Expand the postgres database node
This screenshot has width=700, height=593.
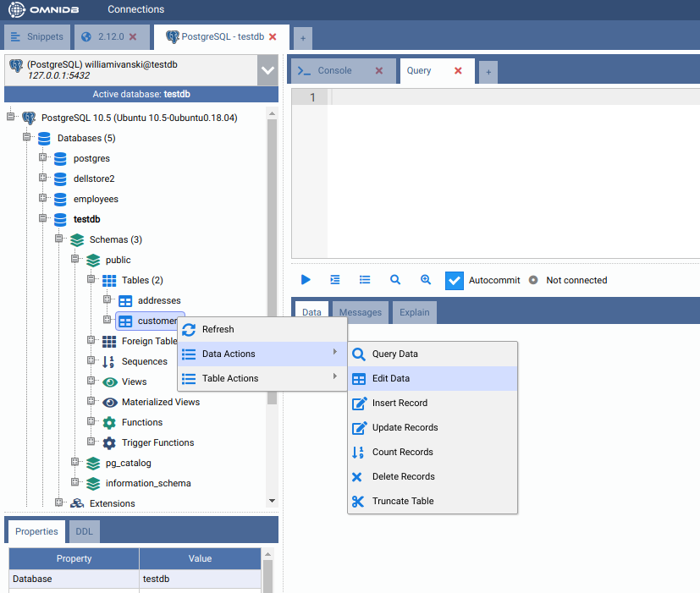click(43, 158)
